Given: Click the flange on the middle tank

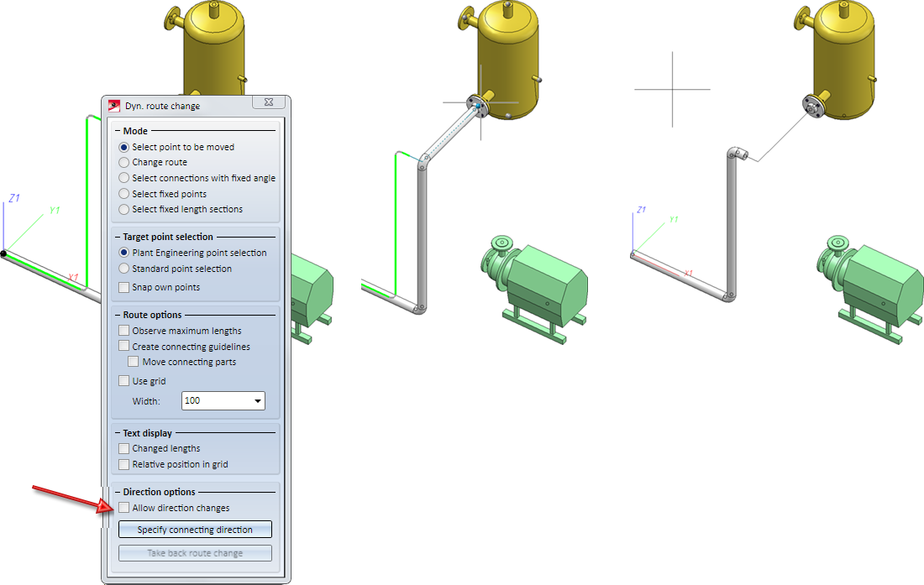Looking at the screenshot, I should (477, 106).
